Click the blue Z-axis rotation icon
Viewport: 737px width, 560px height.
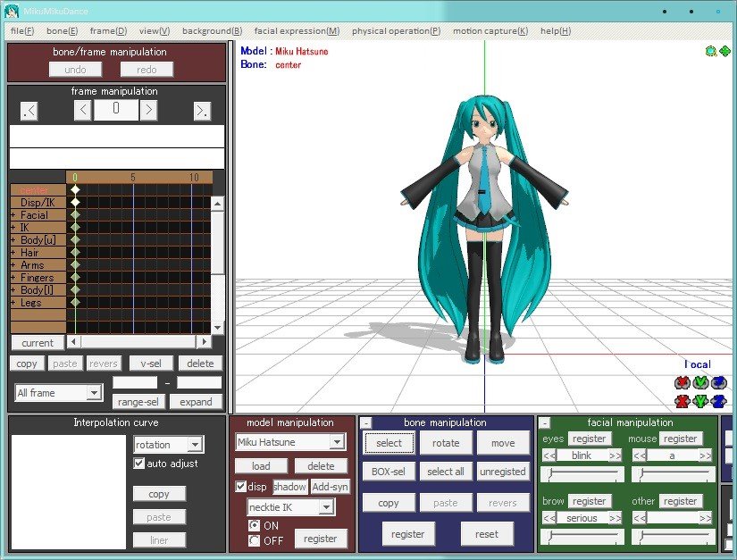[718, 383]
